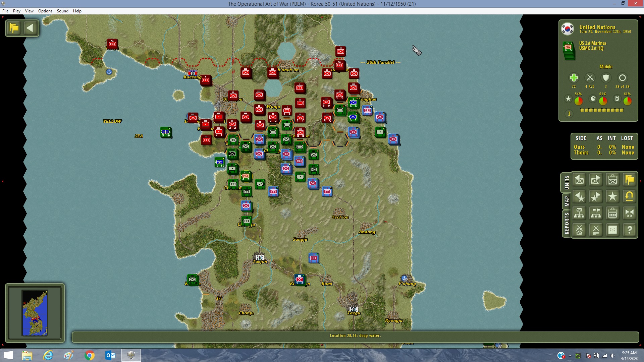Open the clipboard with infinity symbol button

pyautogui.click(x=613, y=213)
